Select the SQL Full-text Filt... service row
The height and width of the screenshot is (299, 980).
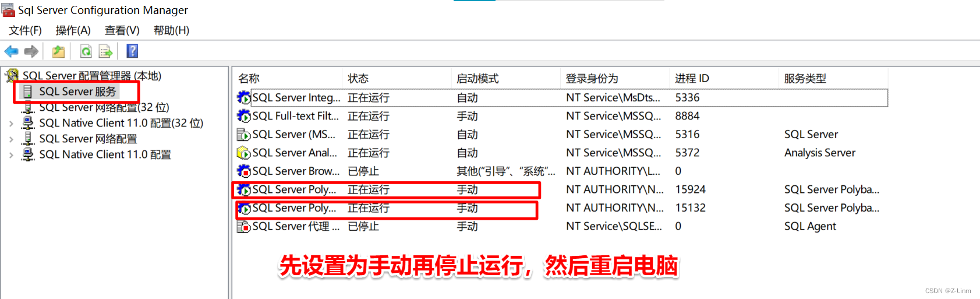pyautogui.click(x=562, y=116)
